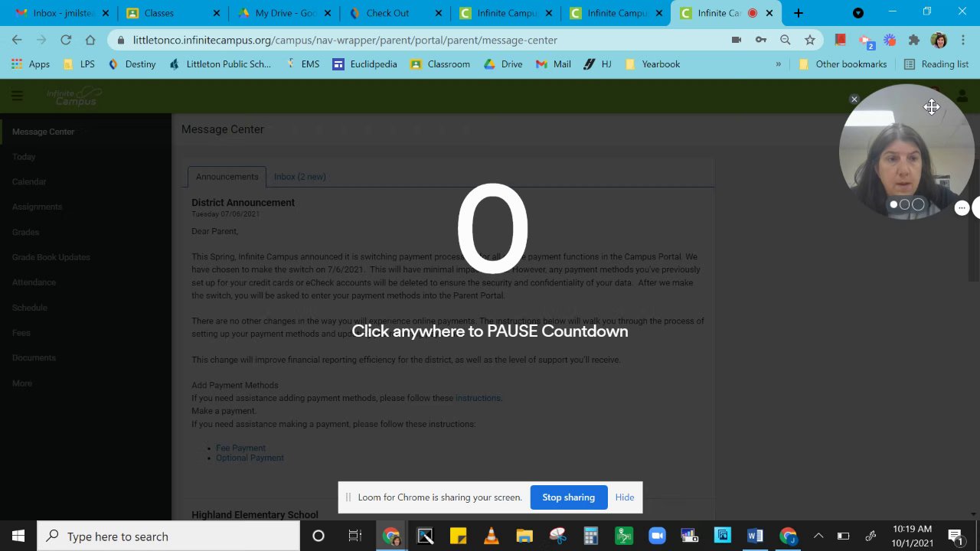Open camera permission icon in address bar
Viewport: 980px width, 551px height.
[x=737, y=40]
